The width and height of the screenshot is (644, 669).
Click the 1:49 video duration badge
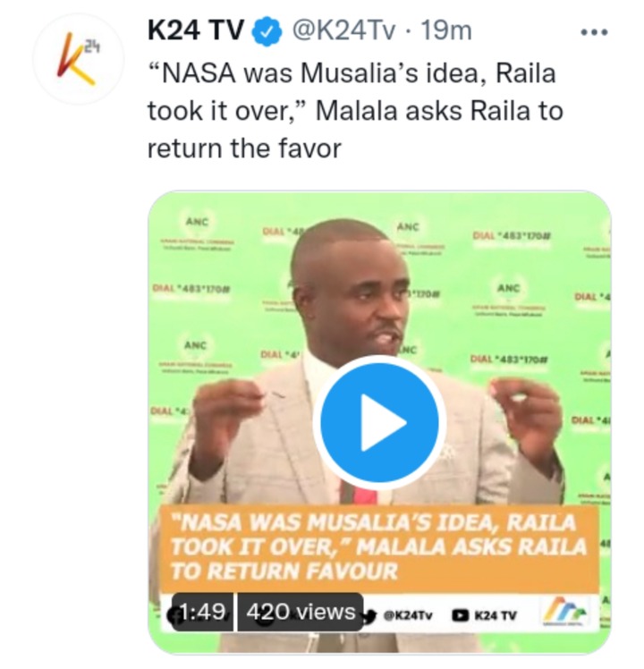click(202, 612)
